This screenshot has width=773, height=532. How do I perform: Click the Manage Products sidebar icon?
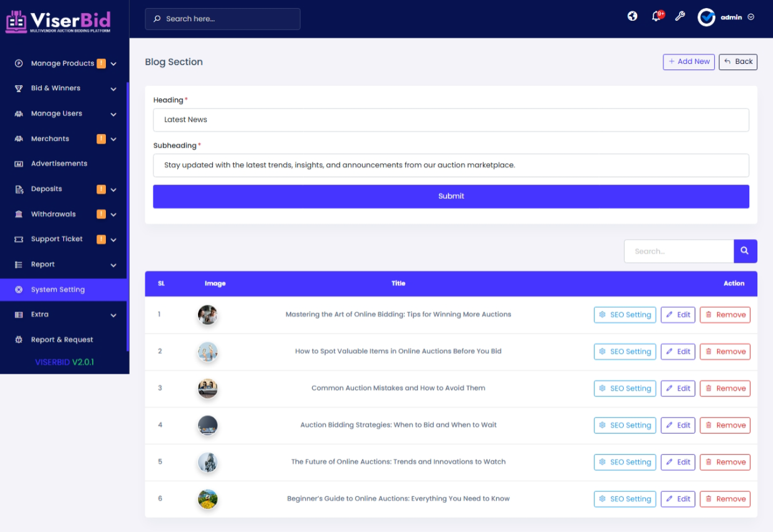[19, 63]
